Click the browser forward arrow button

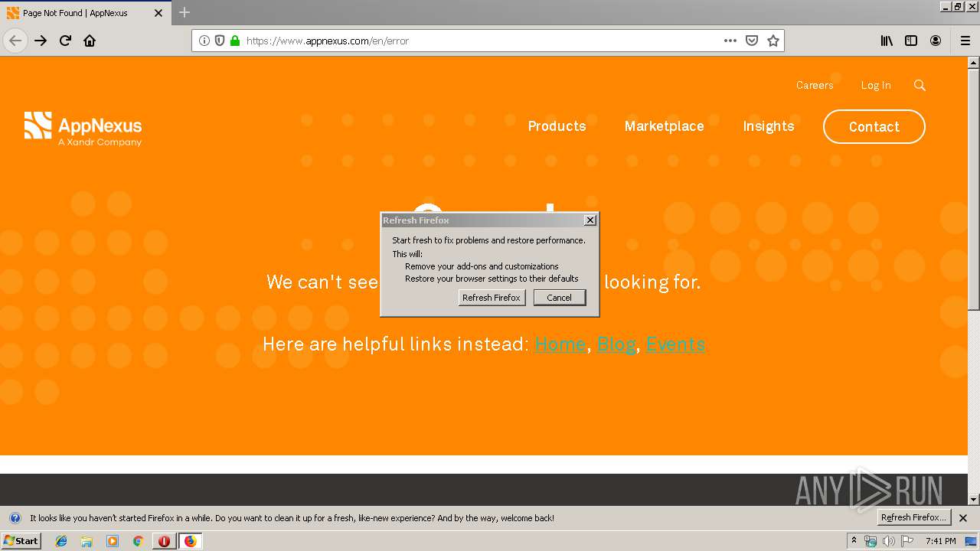coord(41,41)
